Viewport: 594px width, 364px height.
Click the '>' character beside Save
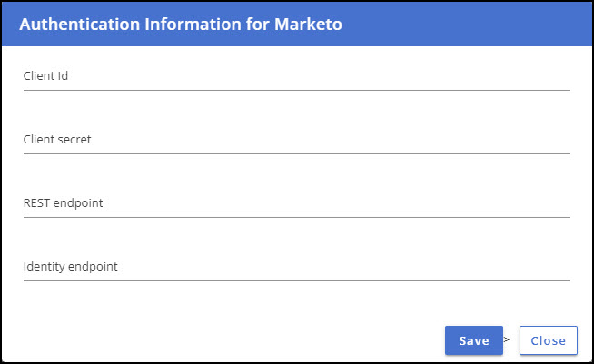(507, 339)
